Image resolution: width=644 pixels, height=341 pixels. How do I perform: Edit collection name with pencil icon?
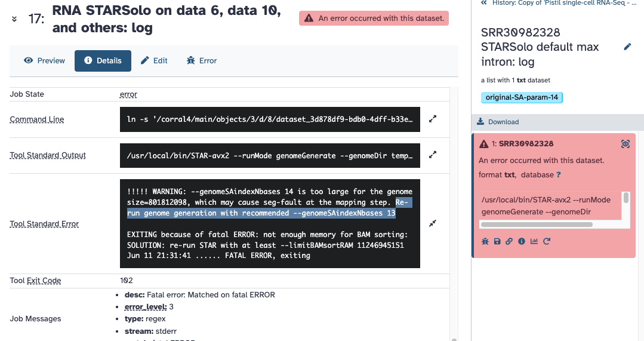tap(627, 47)
